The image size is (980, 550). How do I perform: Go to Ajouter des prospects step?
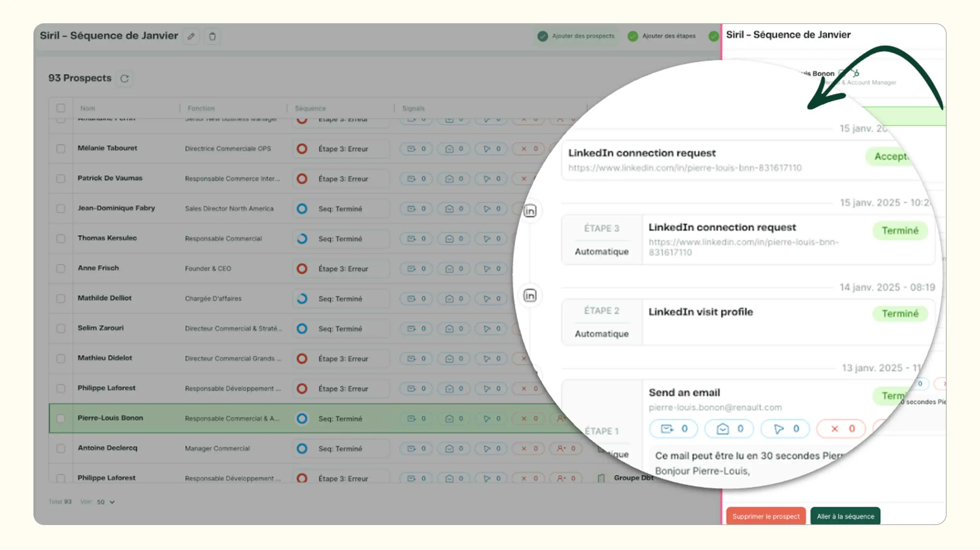click(x=576, y=36)
